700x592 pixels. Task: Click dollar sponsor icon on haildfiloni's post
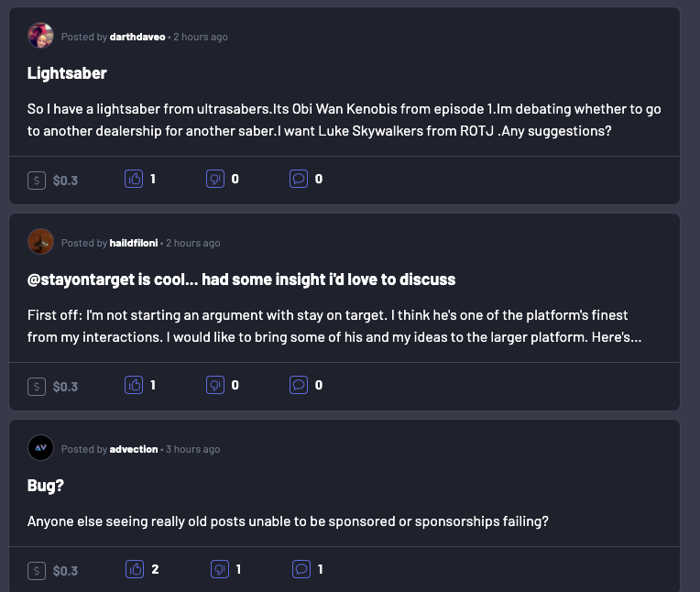point(37,387)
